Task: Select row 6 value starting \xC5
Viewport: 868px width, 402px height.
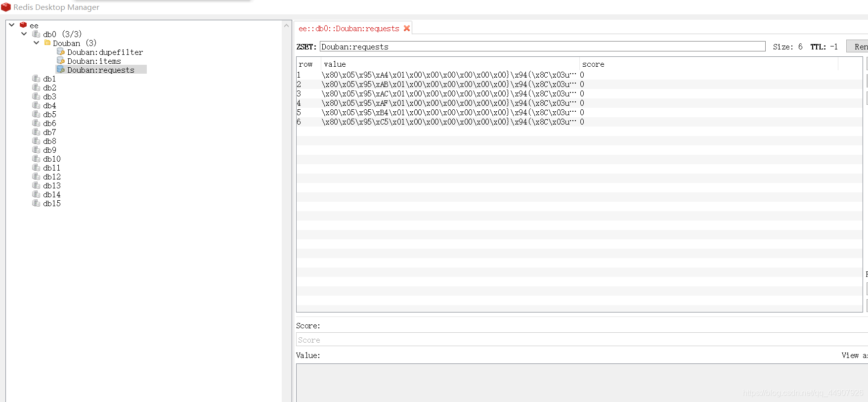Action: point(449,122)
